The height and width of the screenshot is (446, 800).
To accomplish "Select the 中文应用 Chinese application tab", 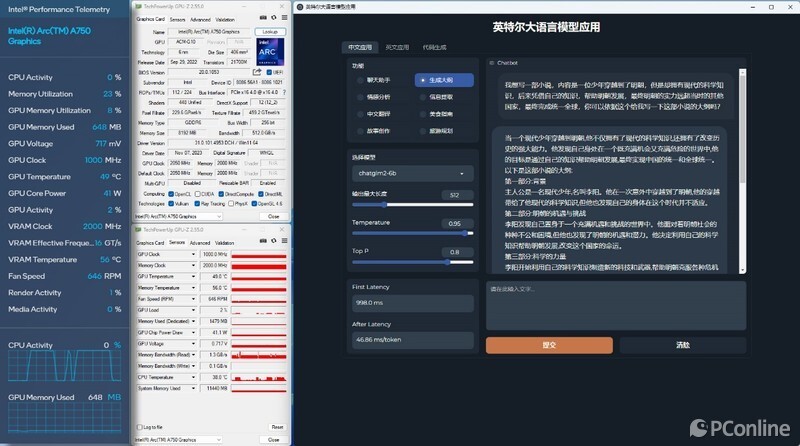I will point(360,47).
